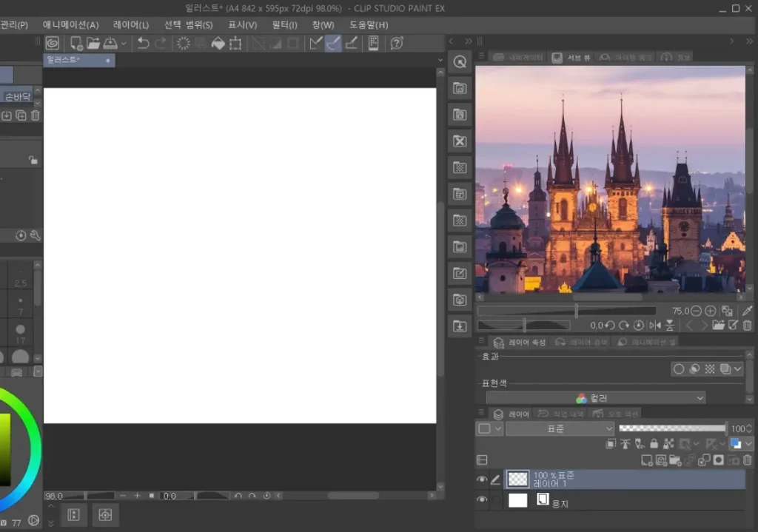Expand the save icon dropdown arrow in command bar
758x532 pixels.
(124, 44)
